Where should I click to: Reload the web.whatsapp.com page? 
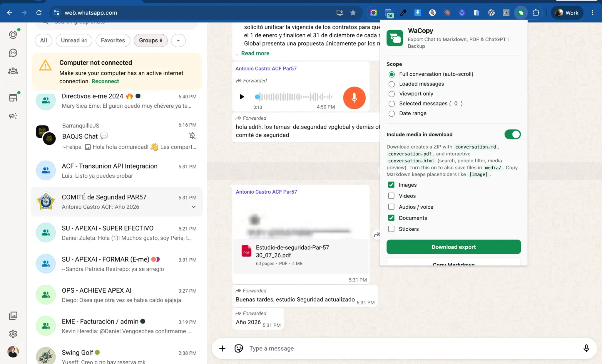(x=39, y=13)
